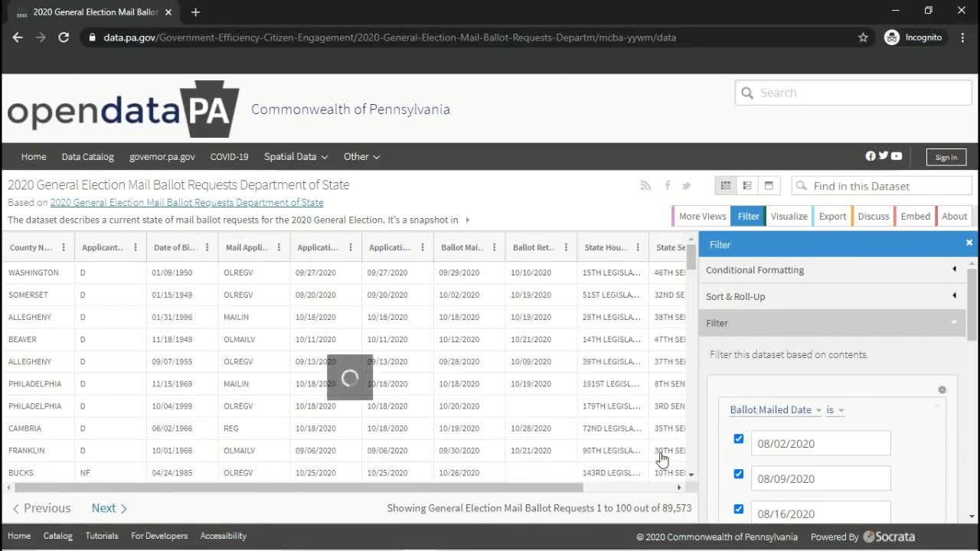Open the COVID-19 navigation link
Image resolution: width=980 pixels, height=551 pixels.
(230, 156)
